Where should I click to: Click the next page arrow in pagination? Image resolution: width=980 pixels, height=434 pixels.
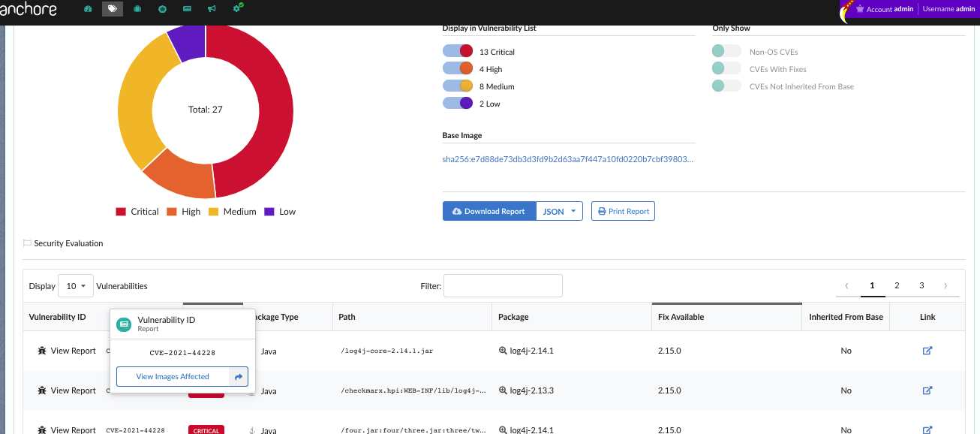pyautogui.click(x=945, y=286)
